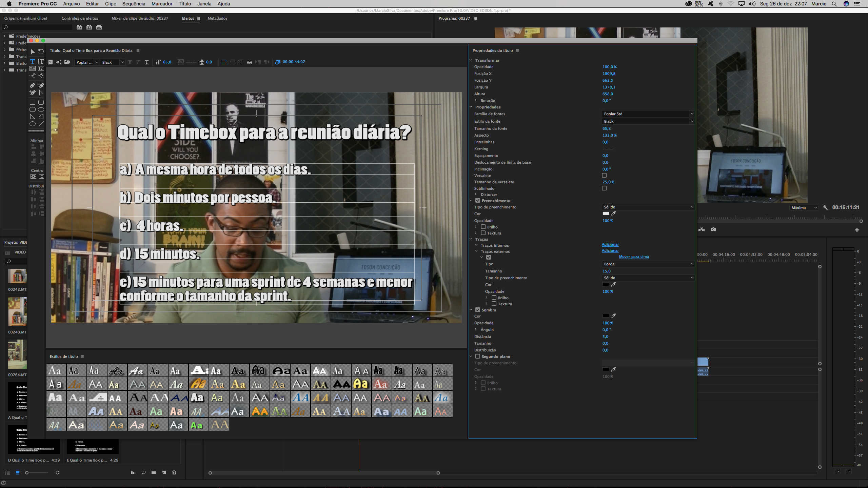
Task: Uncheck the outer stroke checkbox under Traços externos
Action: 489,257
